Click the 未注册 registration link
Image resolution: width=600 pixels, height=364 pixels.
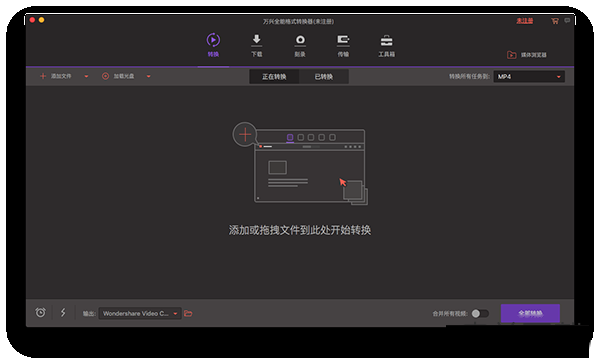pos(525,21)
